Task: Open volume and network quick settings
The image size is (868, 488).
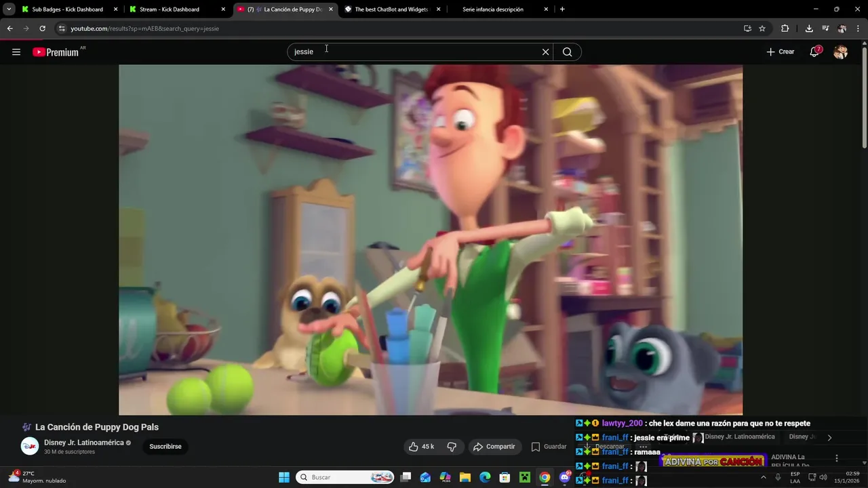Action: pos(818,477)
